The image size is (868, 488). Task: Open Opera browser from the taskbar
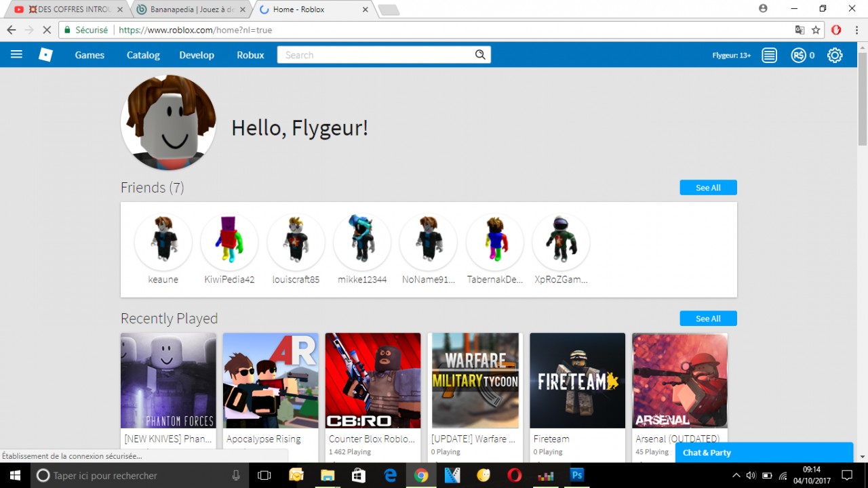coord(515,475)
